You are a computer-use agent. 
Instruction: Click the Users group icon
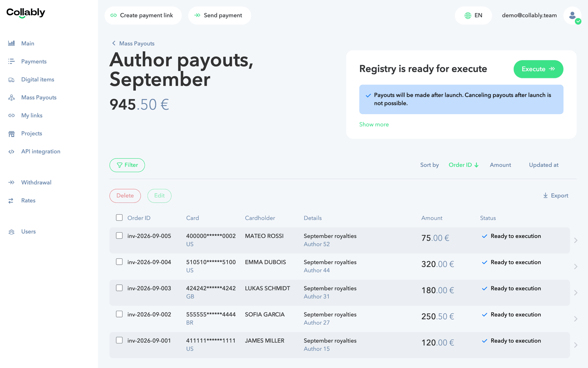[x=11, y=232]
